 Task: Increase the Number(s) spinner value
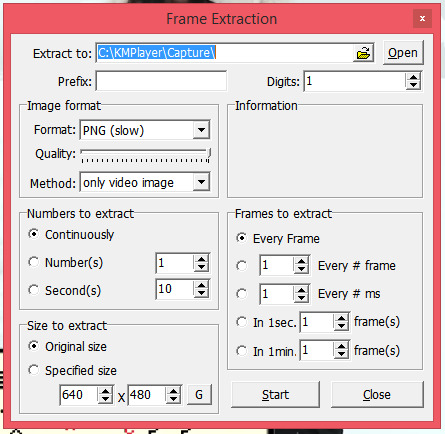201,259
